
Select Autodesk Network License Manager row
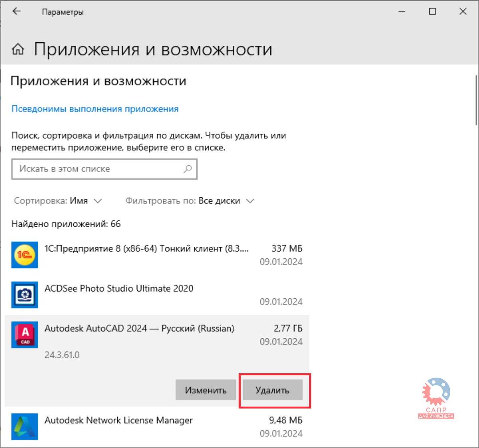click(157, 426)
